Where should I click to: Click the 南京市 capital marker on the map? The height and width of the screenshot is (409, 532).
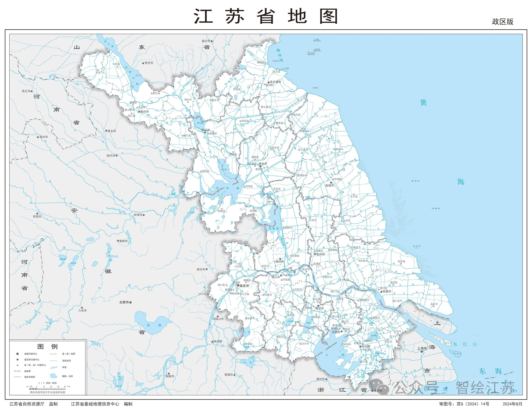(x=238, y=286)
